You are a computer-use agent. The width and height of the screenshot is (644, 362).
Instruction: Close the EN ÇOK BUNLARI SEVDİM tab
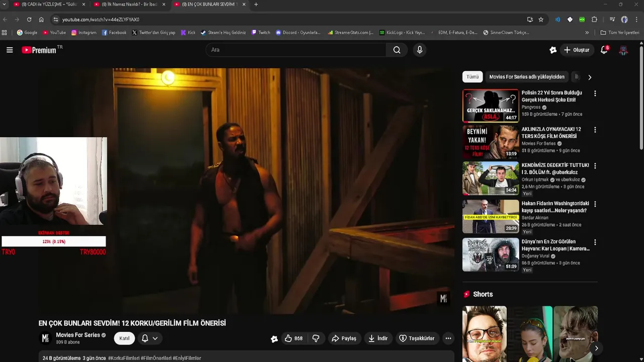point(244,5)
